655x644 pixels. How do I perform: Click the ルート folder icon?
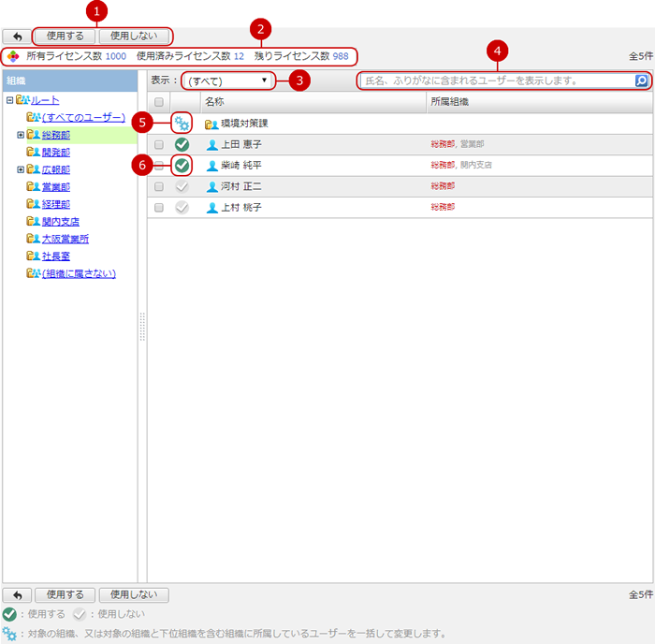point(22,100)
